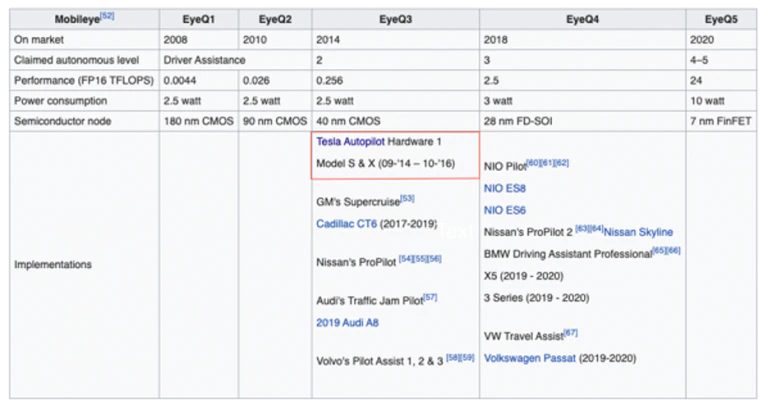Open citation [63] after Nissan's ProPilot 2

(x=582, y=229)
